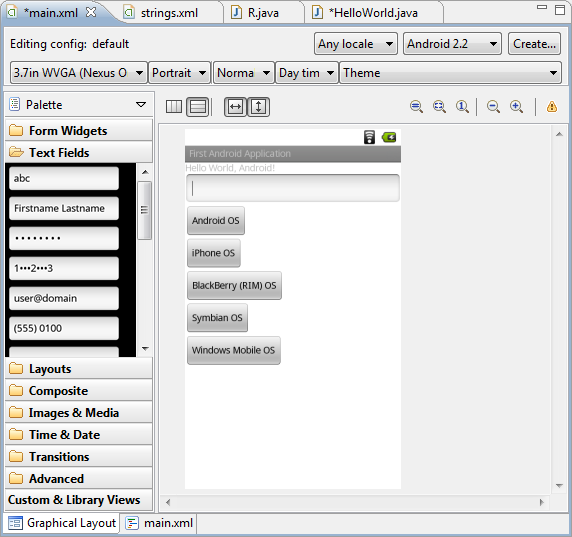Show outline alongside layout (column view icon)

click(x=174, y=107)
